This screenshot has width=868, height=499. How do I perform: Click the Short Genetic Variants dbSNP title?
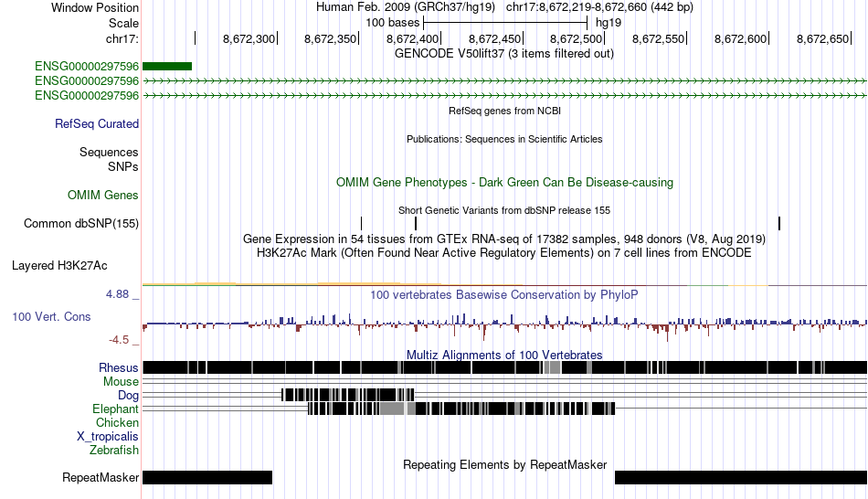coord(504,210)
